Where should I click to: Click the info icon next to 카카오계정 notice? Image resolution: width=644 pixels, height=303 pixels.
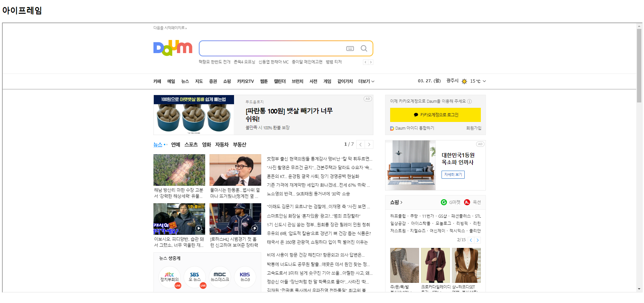click(x=469, y=101)
